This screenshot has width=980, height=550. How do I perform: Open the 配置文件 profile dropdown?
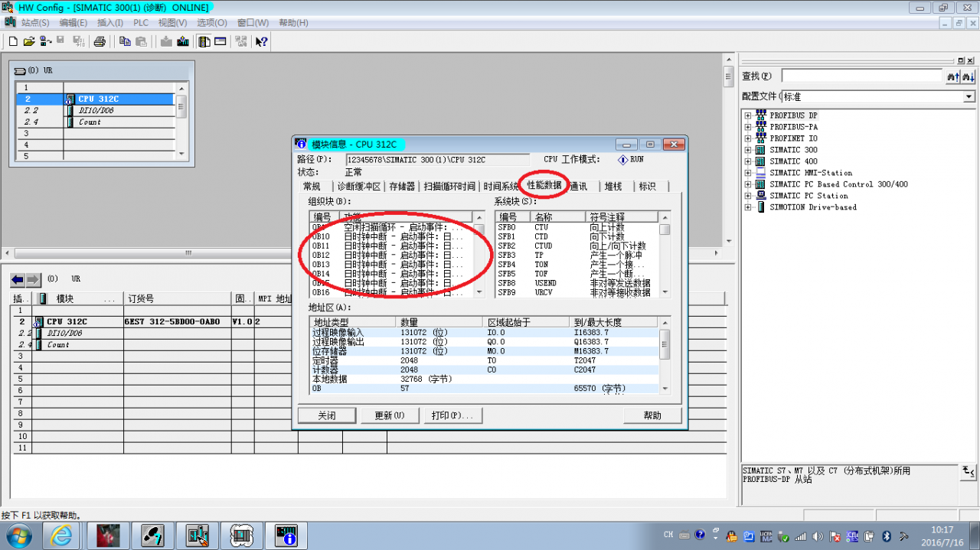pos(969,97)
